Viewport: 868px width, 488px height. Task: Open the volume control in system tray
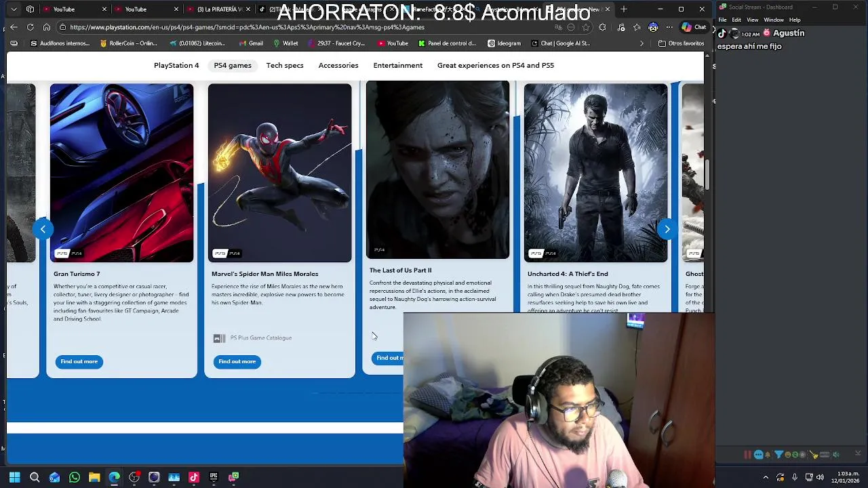point(820,477)
